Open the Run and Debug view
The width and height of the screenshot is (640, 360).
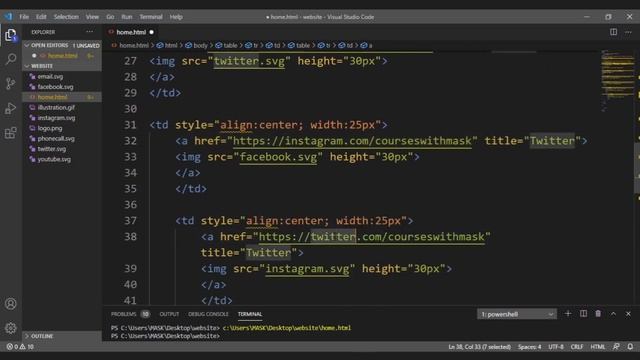click(11, 108)
